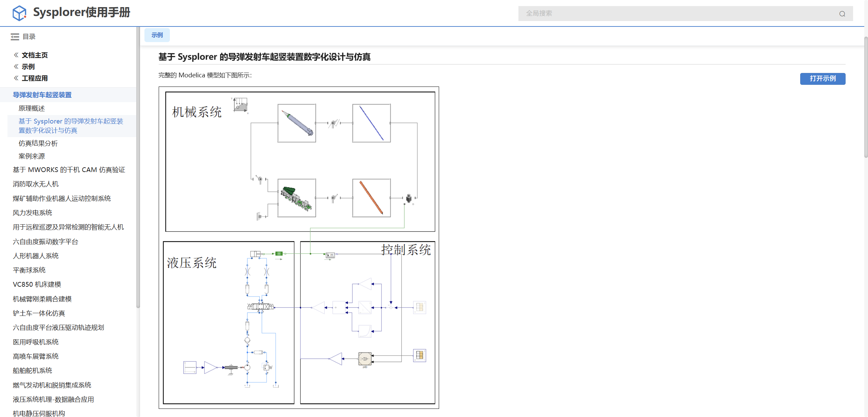Open the 六自由度振动数字平台 example
Image resolution: width=868 pixels, height=417 pixels.
46,242
